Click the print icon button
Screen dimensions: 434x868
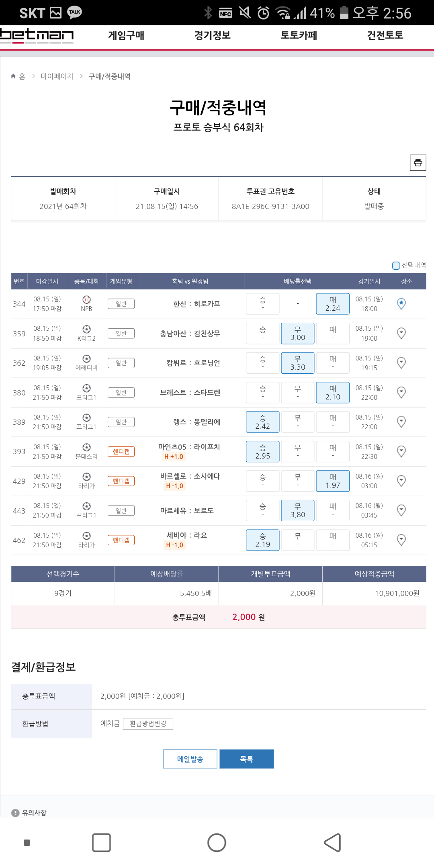point(418,163)
